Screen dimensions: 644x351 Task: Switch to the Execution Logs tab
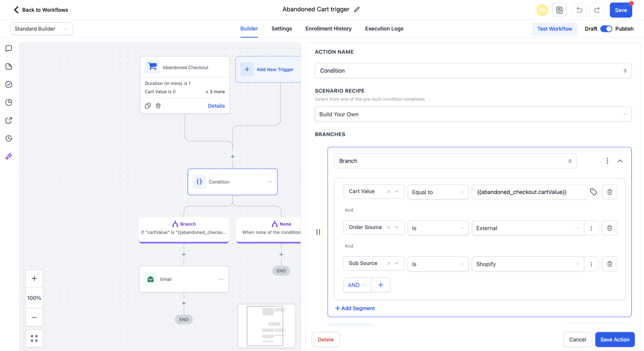(384, 29)
